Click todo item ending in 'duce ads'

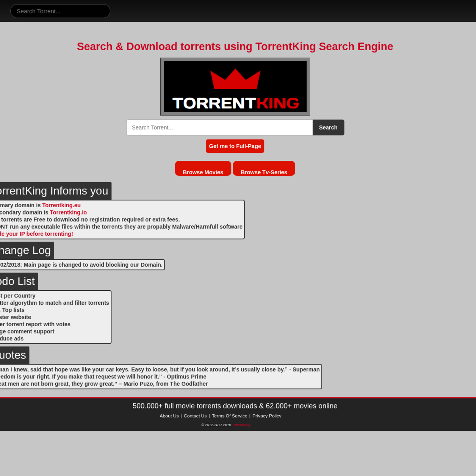point(12,339)
